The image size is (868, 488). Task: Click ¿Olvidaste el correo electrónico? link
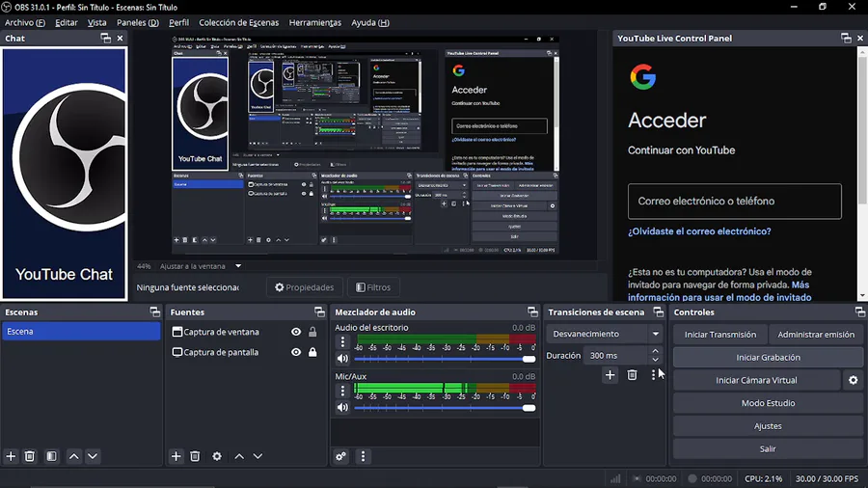click(x=699, y=231)
